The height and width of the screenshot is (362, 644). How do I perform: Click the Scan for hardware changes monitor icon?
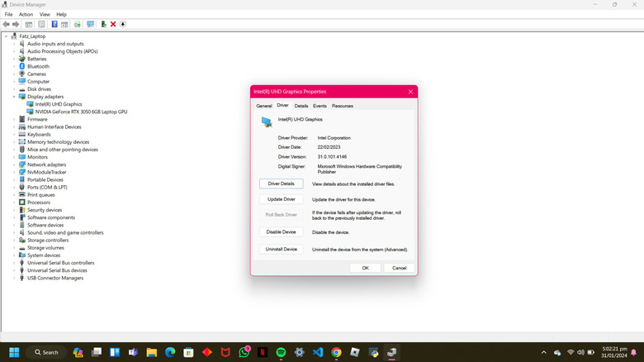90,24
